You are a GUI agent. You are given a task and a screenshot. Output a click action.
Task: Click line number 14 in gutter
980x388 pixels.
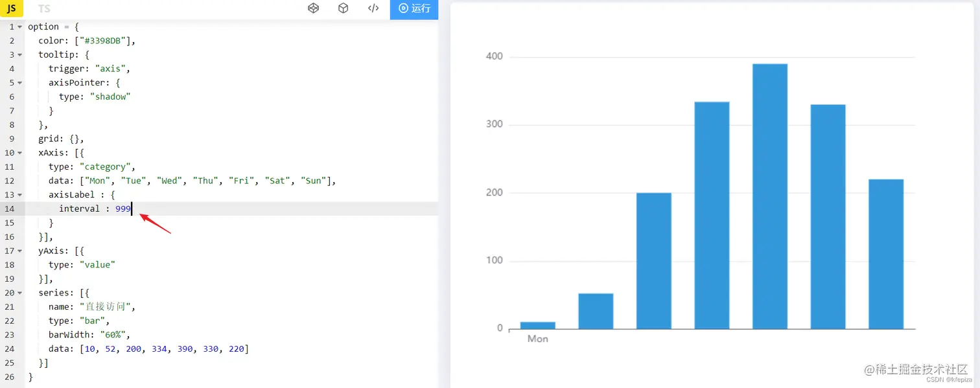9,209
